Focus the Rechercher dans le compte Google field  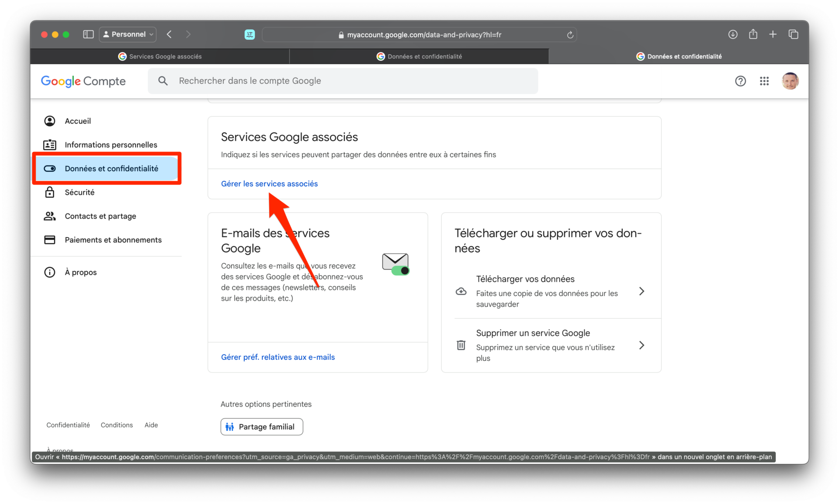click(343, 81)
